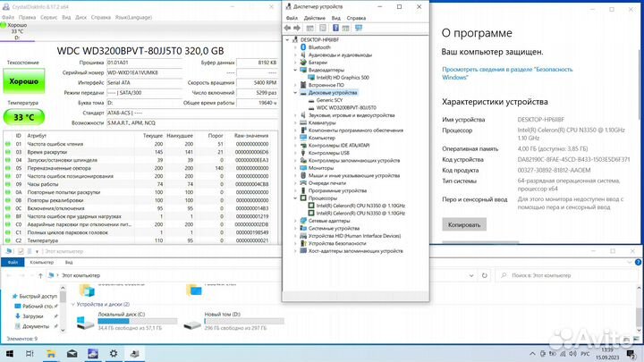
Task: Click the 33 °C temperature indicator
Action: point(24,117)
